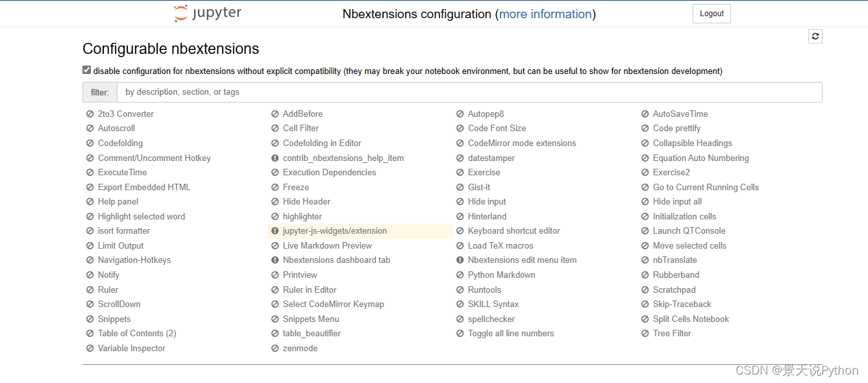Select the Table of Contents (2) extension
The height and width of the screenshot is (383, 868).
137,334
